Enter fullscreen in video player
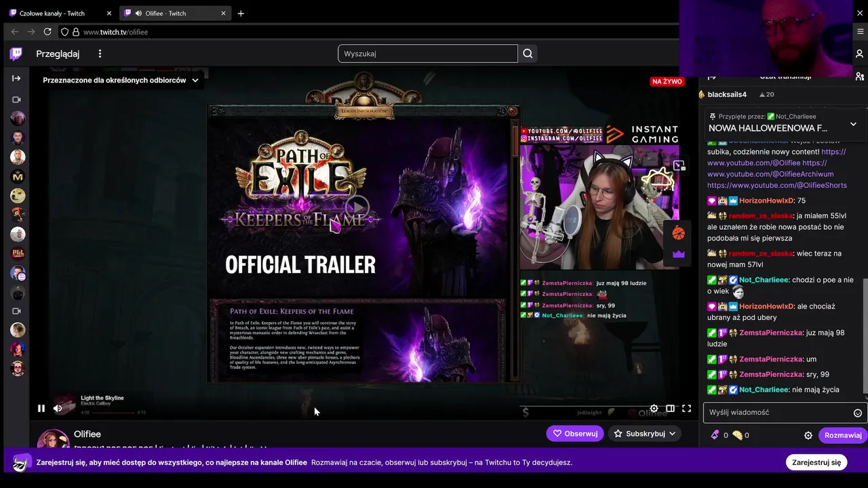868x488 pixels. (686, 409)
